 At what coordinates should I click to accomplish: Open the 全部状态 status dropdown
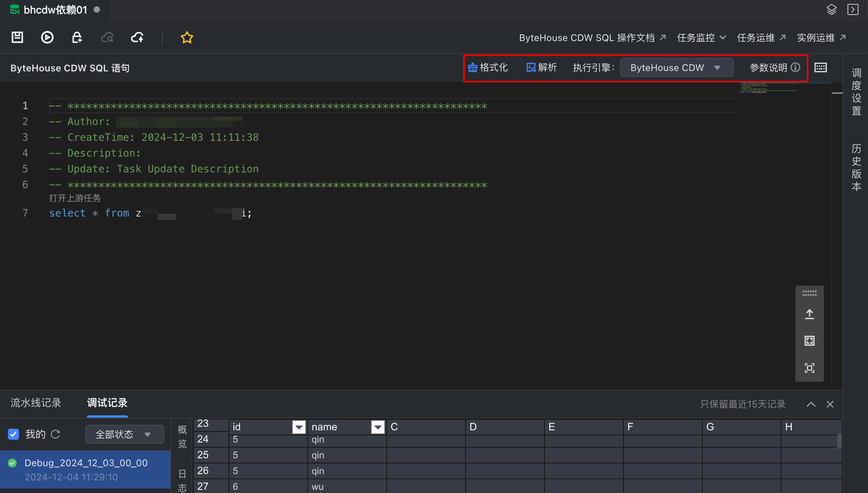(124, 434)
